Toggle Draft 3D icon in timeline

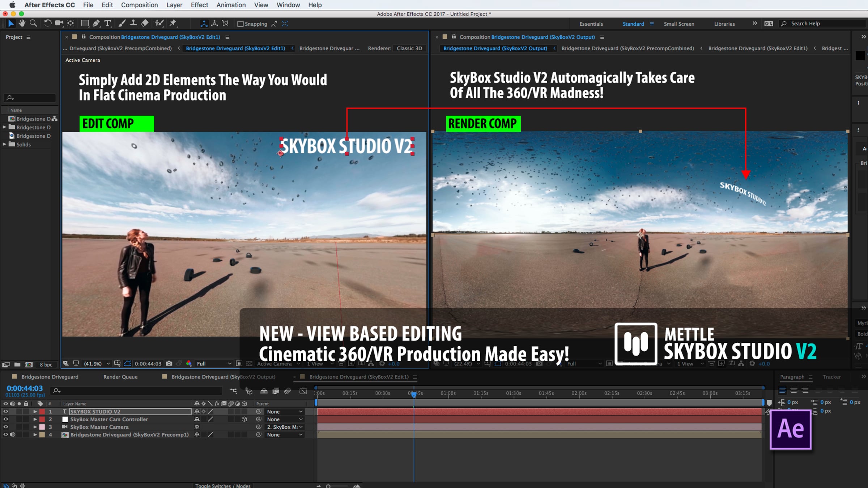[x=249, y=391]
